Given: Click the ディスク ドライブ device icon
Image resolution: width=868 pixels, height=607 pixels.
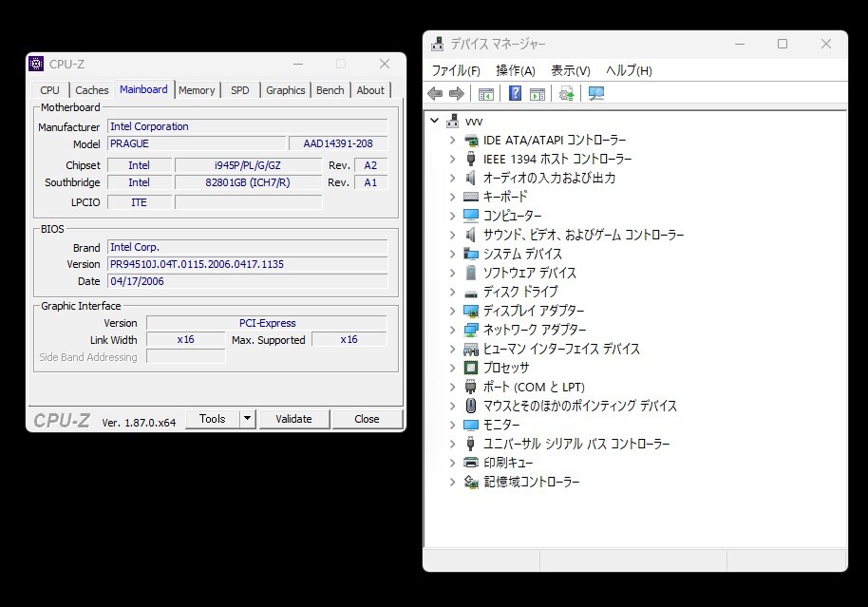Looking at the screenshot, I should pos(471,292).
